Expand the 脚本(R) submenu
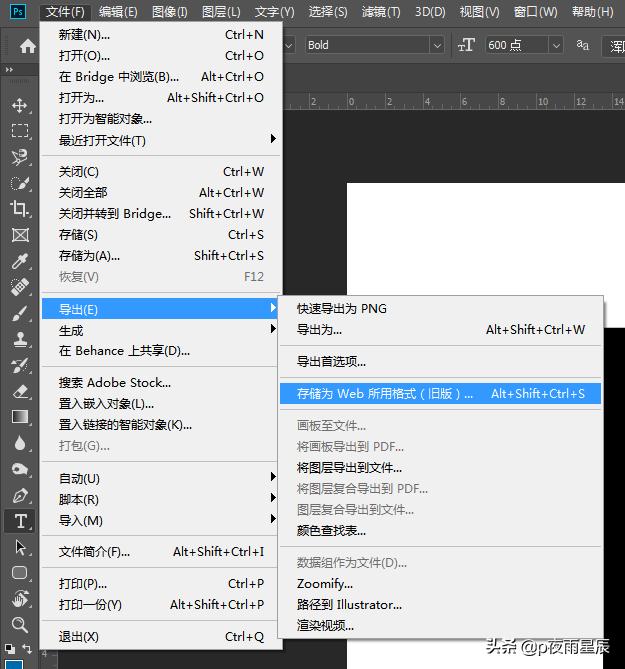 click(x=160, y=499)
